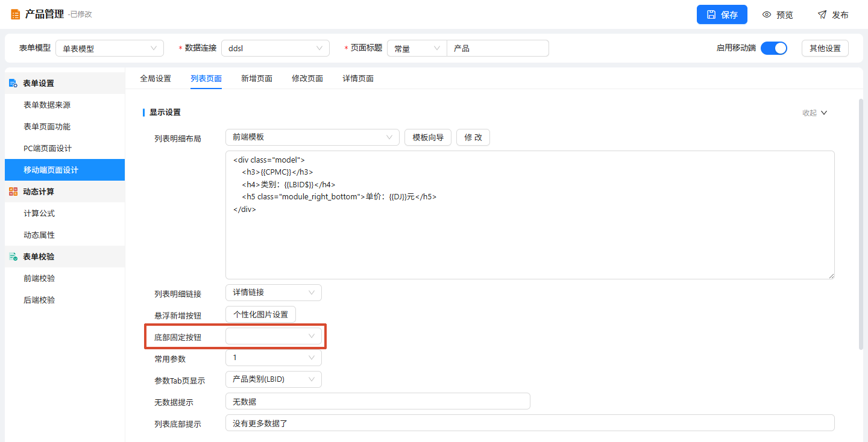Switch to the 全局设置 tab
868x442 pixels.
pyautogui.click(x=156, y=78)
